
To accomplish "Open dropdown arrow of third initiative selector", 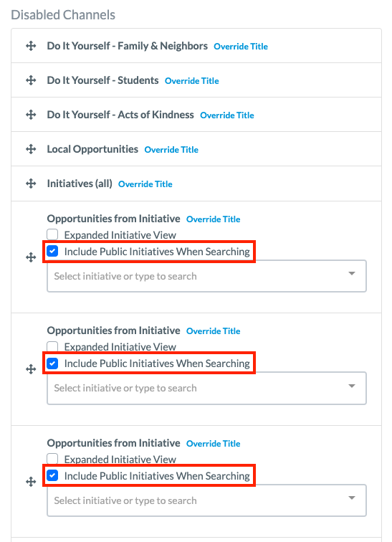I will (352, 498).
